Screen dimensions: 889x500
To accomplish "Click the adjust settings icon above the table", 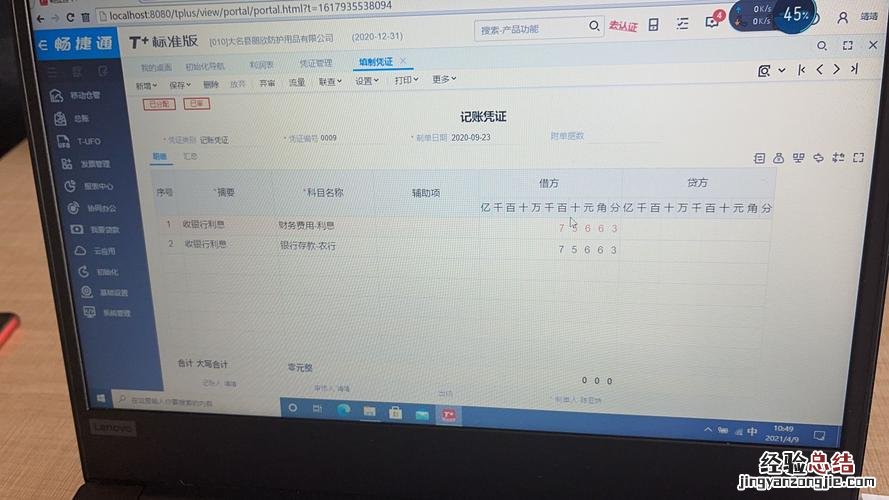I will 838,158.
